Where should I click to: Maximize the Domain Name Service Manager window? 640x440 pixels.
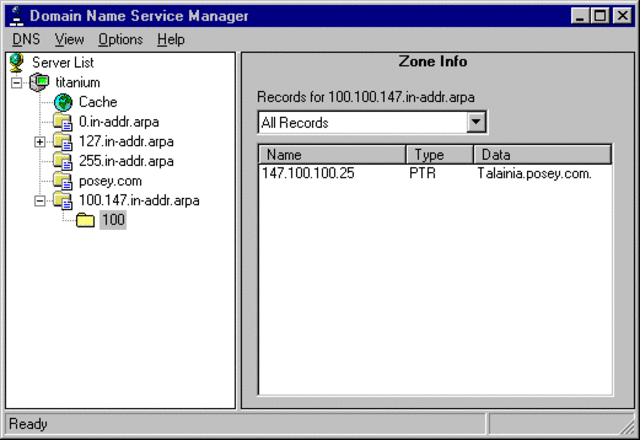tap(600, 16)
